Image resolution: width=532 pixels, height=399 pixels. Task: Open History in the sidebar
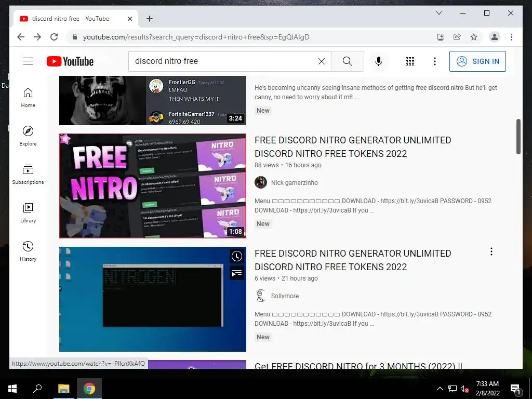pos(28,251)
